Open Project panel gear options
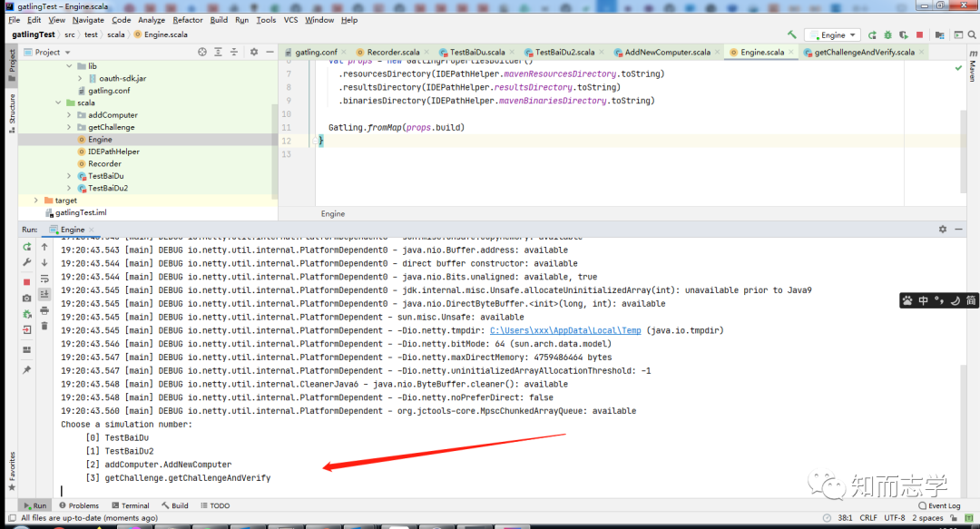The width and height of the screenshot is (980, 529). coord(254,52)
